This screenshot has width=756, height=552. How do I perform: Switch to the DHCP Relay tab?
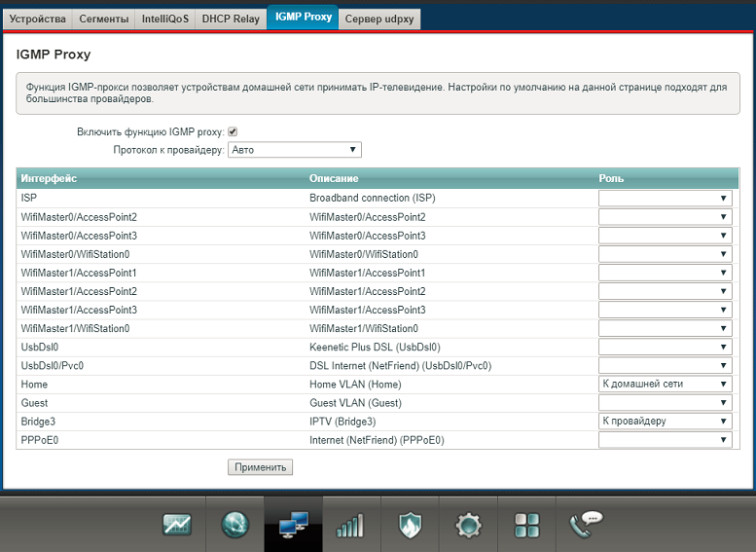231,18
